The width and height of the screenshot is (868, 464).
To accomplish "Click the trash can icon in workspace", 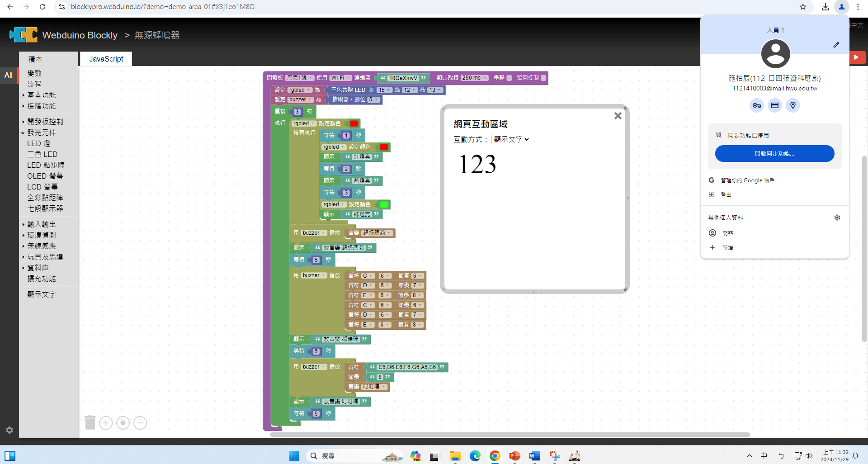I will point(90,423).
